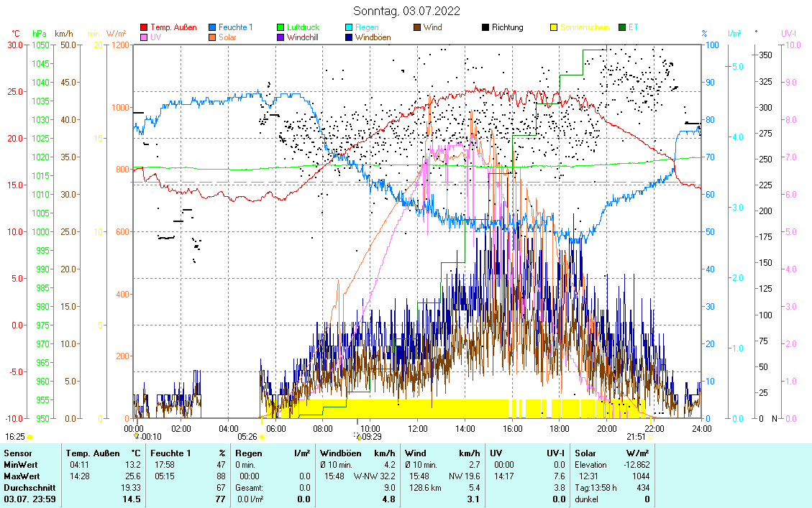Click the chart title Sonntag, 03.07.2022

[406, 11]
